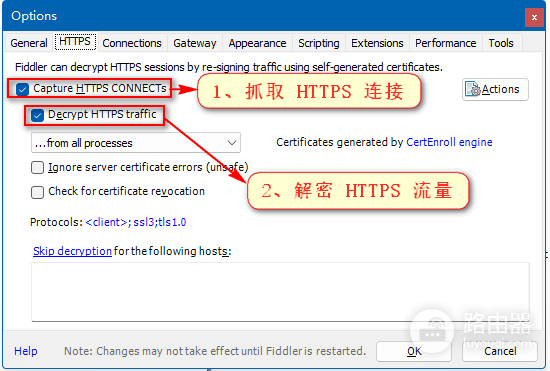
Task: Uncheck the Decrypt HTTPS traffic checkbox
Action: click(37, 115)
